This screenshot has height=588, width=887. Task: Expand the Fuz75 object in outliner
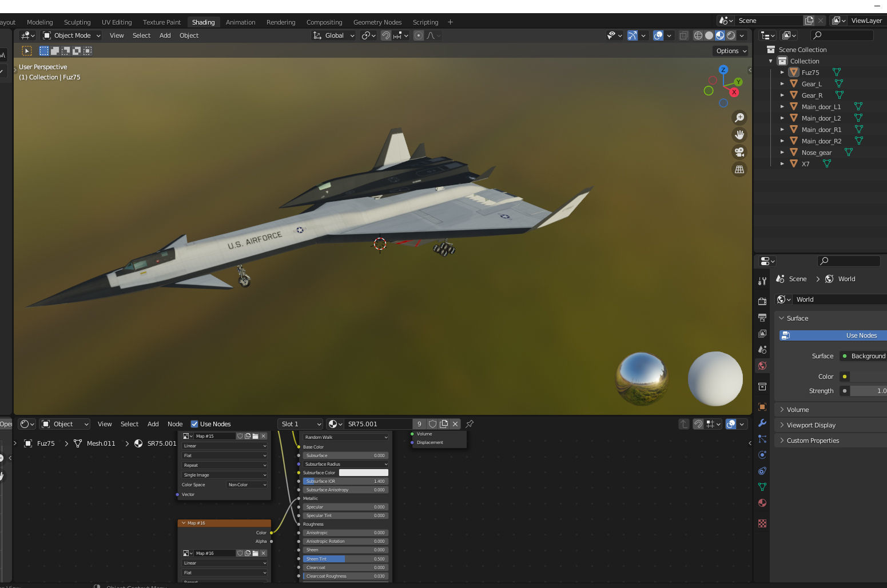[x=782, y=73]
